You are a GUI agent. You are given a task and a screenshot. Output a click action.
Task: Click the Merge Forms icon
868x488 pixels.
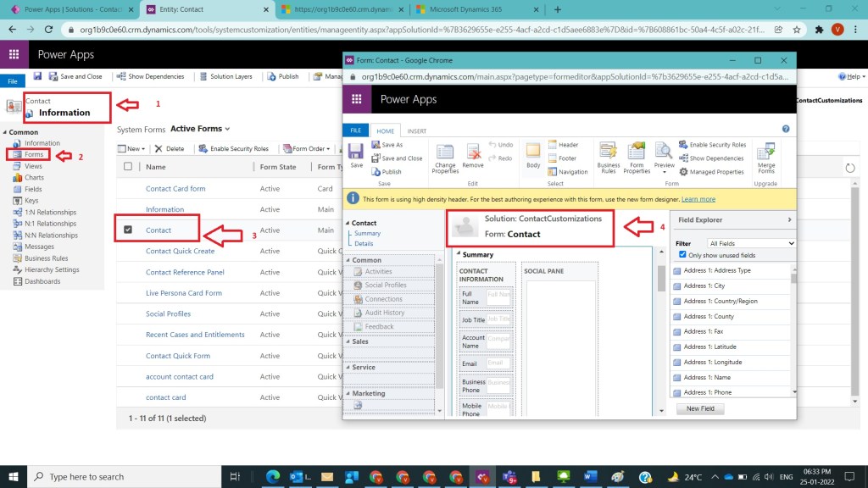[x=766, y=156]
